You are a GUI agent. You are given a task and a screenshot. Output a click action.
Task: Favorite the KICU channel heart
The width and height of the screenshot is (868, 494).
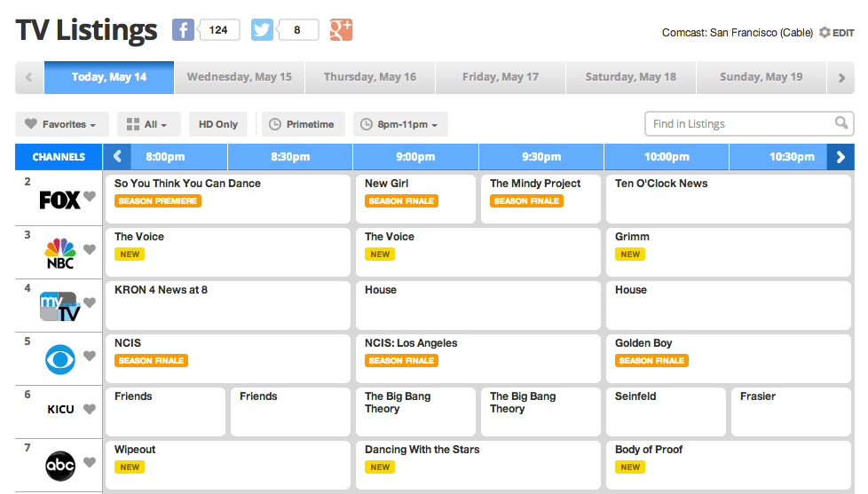(x=90, y=409)
